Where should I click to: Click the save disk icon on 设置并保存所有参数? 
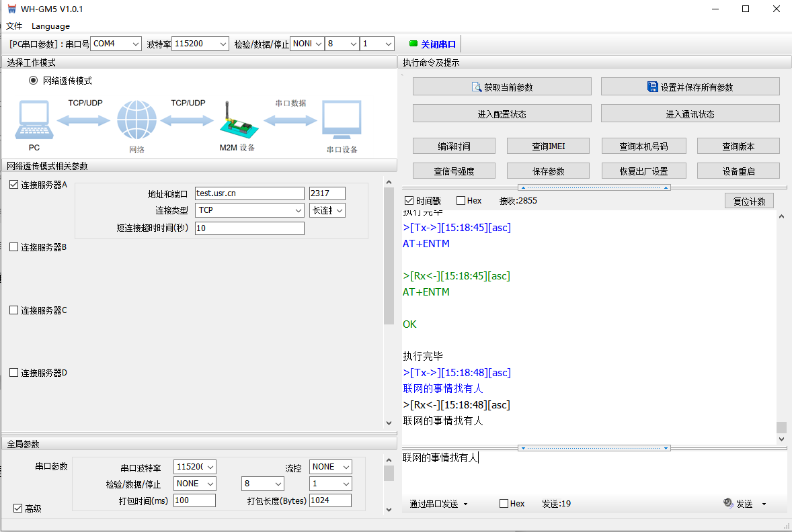(x=652, y=87)
